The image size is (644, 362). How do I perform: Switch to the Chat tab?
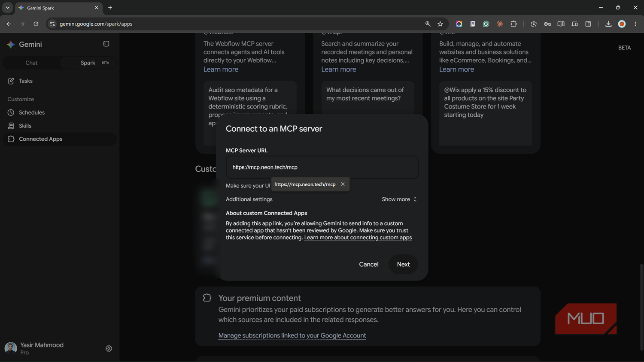click(31, 63)
